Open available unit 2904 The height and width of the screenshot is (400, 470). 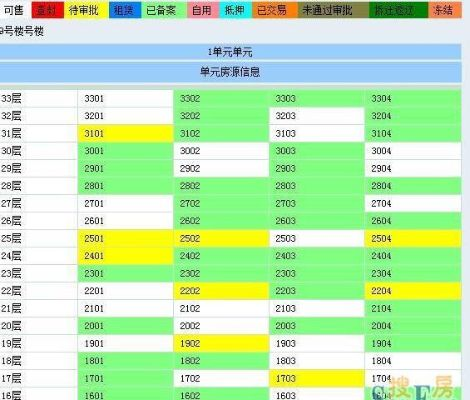413,168
